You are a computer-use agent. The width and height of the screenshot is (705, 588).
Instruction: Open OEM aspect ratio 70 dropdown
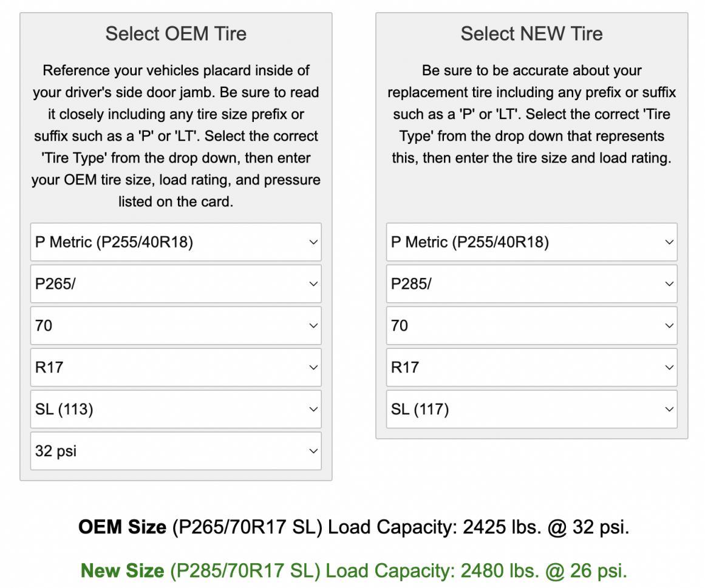coord(176,326)
